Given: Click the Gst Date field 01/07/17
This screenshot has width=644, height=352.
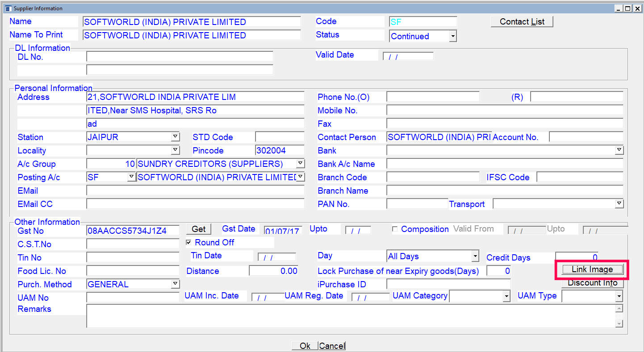Looking at the screenshot, I should (x=283, y=230).
